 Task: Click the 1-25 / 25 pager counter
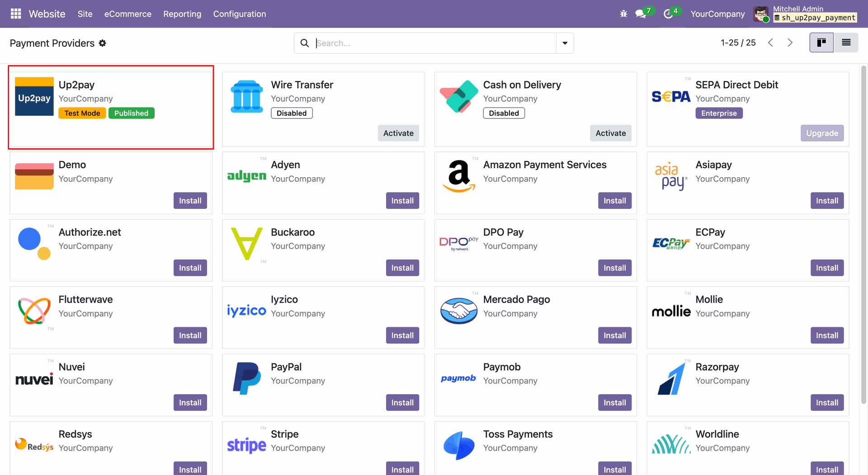point(738,42)
